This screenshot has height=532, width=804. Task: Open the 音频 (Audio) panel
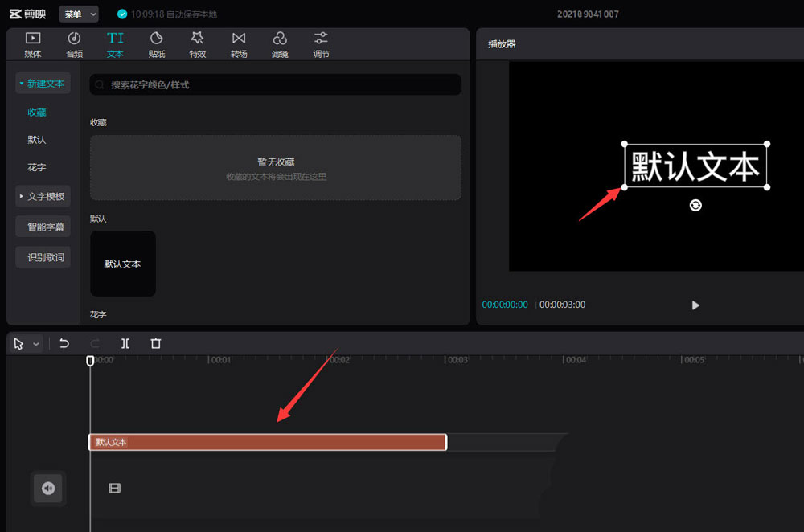(x=74, y=43)
